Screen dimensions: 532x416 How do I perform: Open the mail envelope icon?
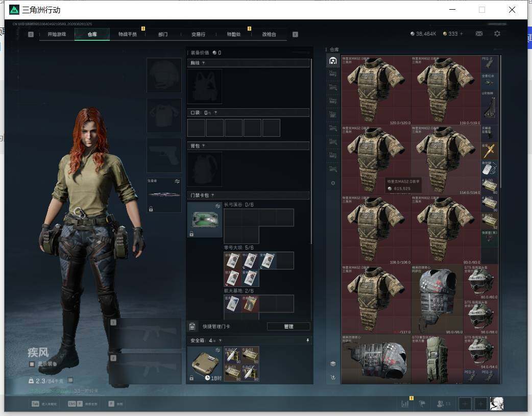479,34
